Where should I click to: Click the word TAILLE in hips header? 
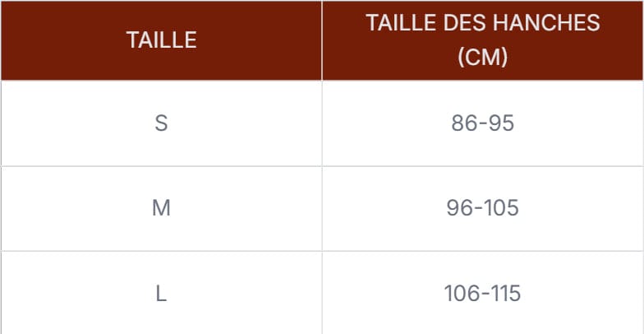[x=401, y=23]
